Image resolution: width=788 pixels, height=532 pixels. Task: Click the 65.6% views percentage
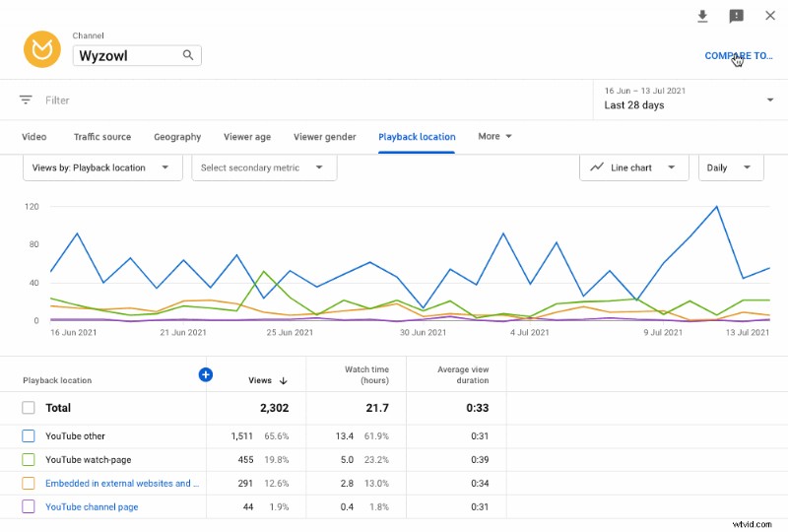click(277, 436)
